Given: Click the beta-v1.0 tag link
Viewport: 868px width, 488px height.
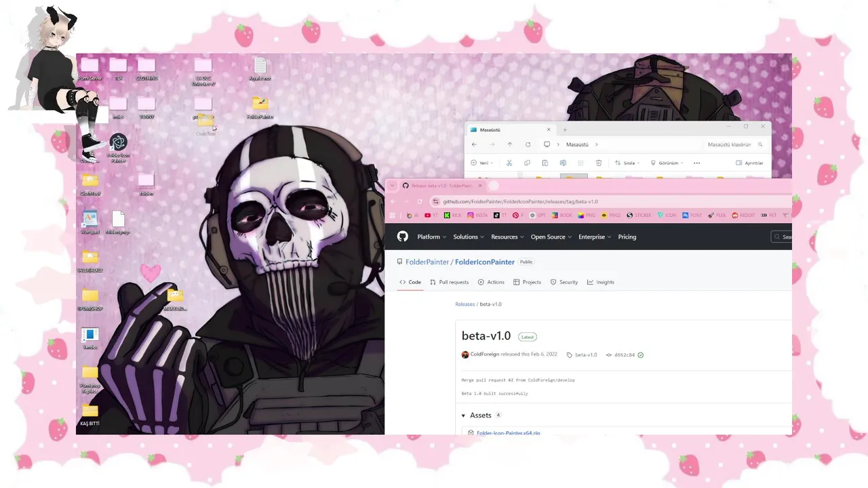Looking at the screenshot, I should tap(586, 355).
